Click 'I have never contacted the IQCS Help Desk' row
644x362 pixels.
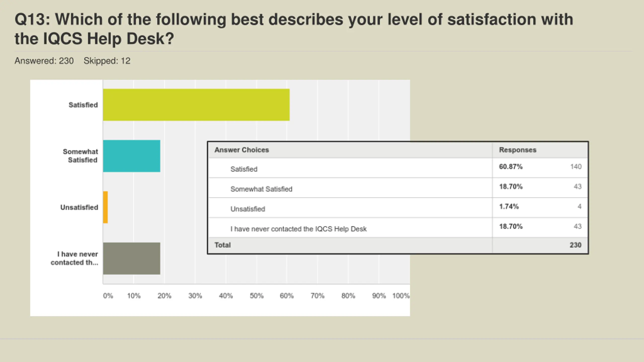(298, 229)
